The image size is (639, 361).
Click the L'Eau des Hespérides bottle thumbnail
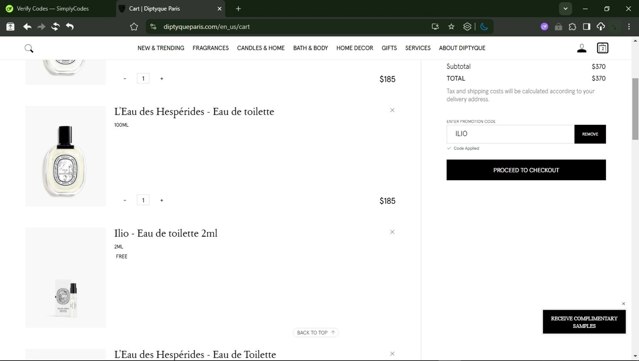point(66,156)
